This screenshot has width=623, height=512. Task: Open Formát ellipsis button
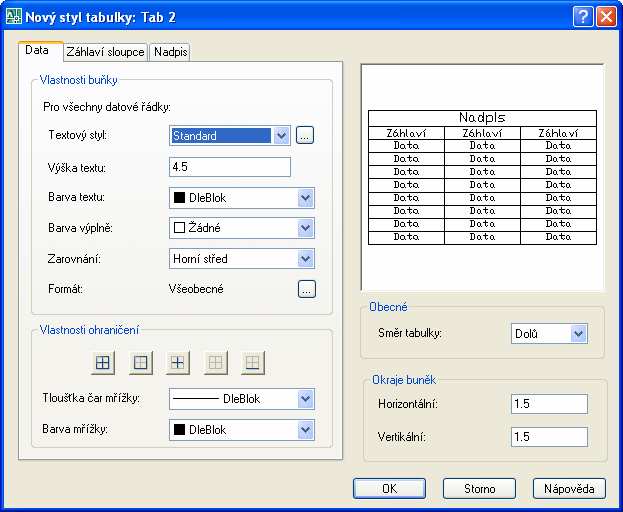point(307,289)
